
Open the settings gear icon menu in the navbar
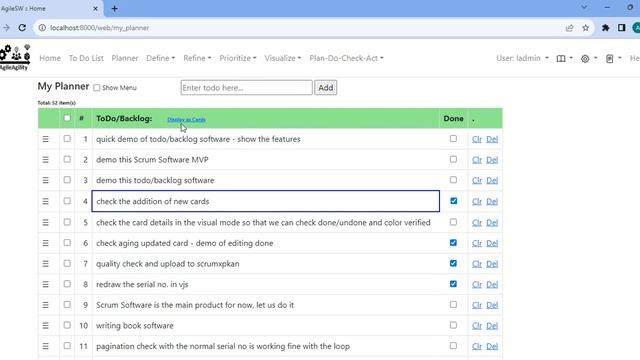point(589,58)
